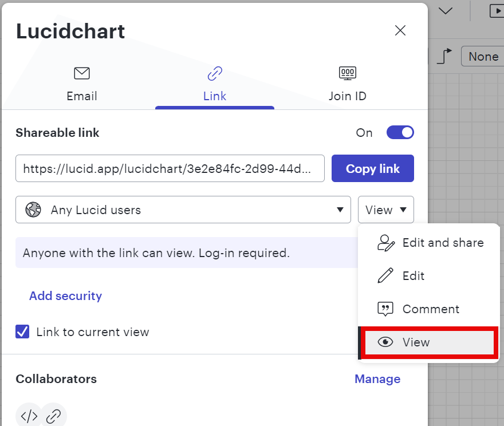The height and width of the screenshot is (426, 504).
Task: Click the Add security link
Action: click(65, 295)
